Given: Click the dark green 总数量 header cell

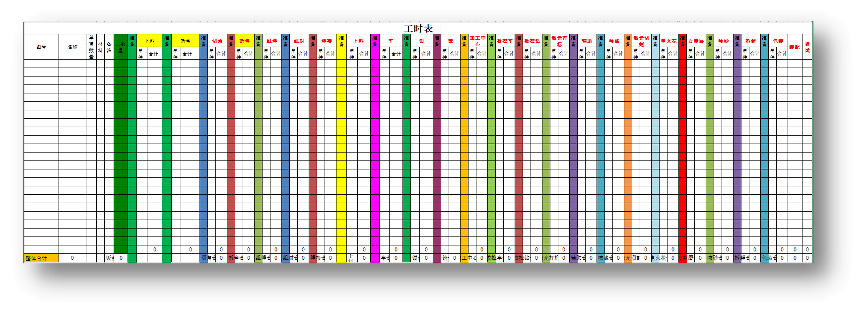Looking at the screenshot, I should [x=121, y=47].
